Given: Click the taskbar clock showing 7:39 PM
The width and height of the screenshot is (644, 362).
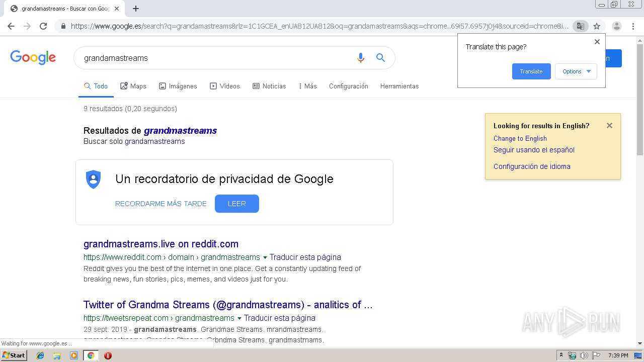Looking at the screenshot, I should [x=618, y=355].
